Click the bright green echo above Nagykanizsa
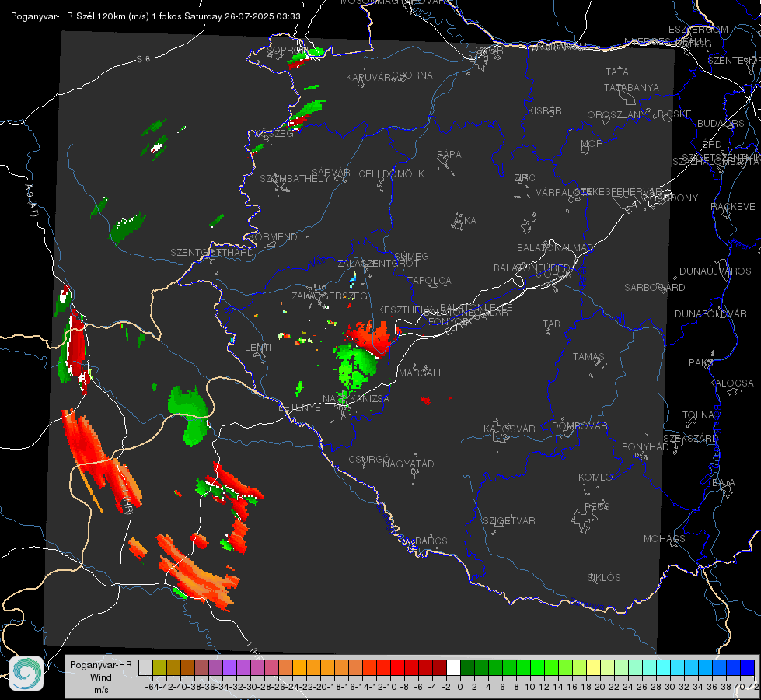The height and width of the screenshot is (700, 761). 356,366
